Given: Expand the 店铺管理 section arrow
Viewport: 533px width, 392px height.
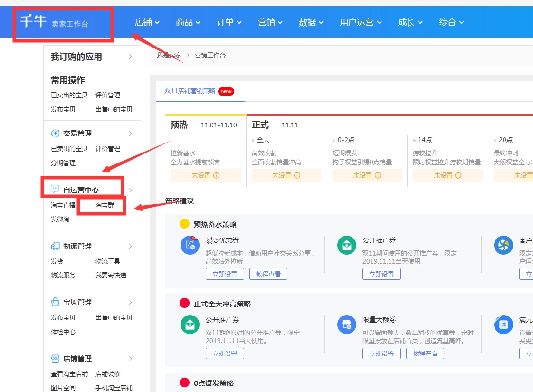Looking at the screenshot, I should pos(131,359).
